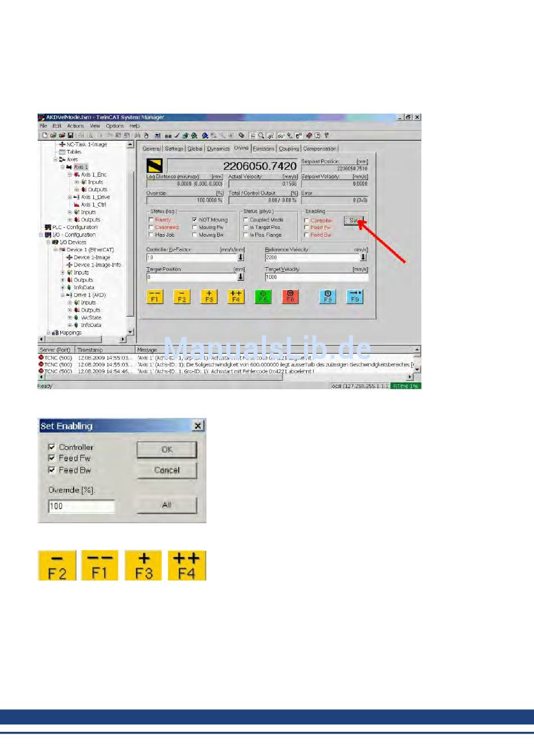Screen dimensions: 534x756
Task: Click OK in Set Enabling dialog
Action: [167, 449]
